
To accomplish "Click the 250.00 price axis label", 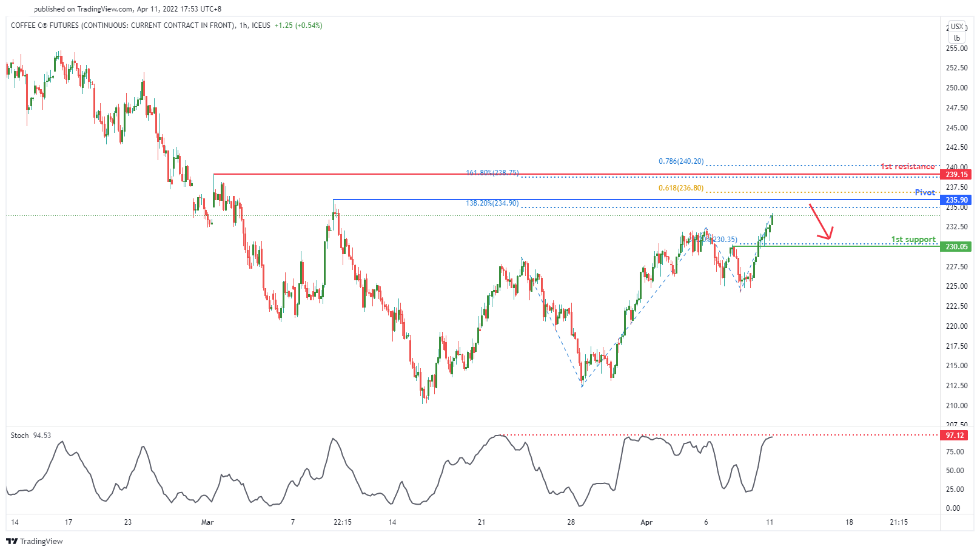I will coord(957,88).
